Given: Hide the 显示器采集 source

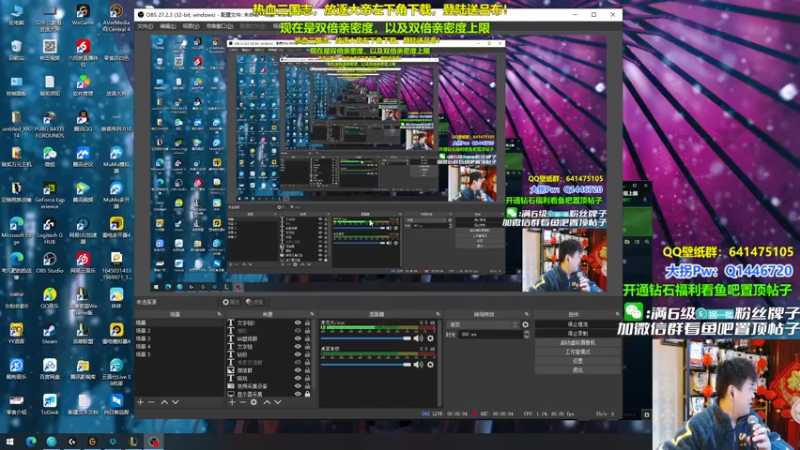Looking at the screenshot, I should pos(298,394).
